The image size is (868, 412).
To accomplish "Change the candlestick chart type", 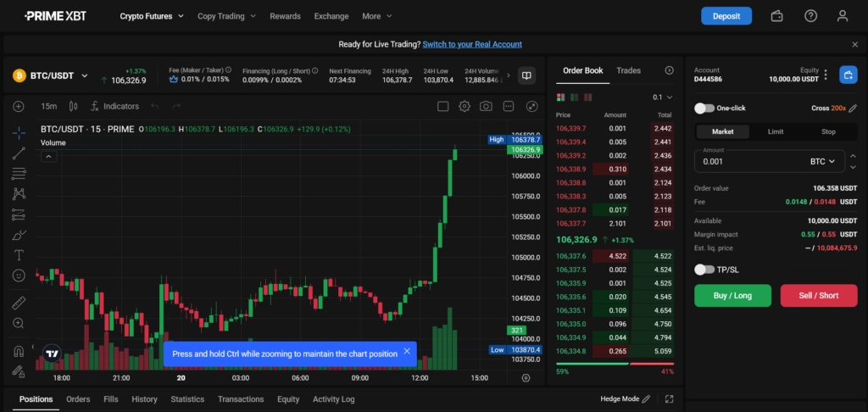I will coord(74,106).
